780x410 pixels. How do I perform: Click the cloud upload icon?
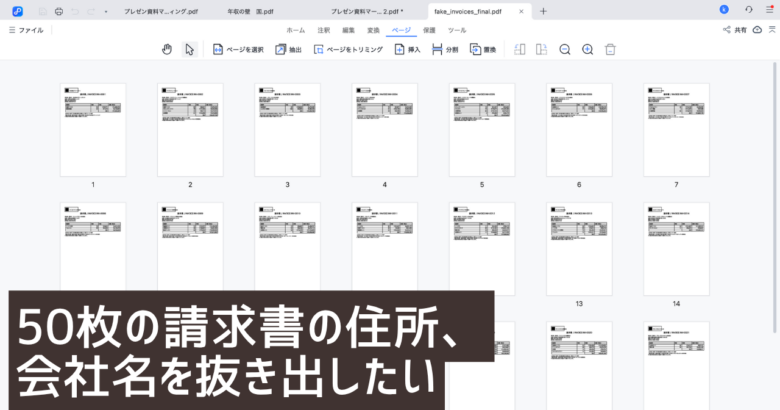pyautogui.click(x=755, y=30)
